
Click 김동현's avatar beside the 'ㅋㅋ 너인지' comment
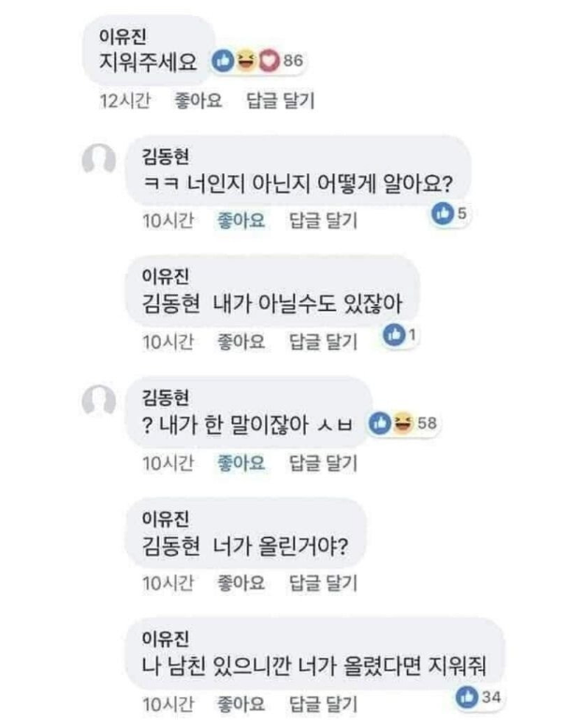pos(101,161)
